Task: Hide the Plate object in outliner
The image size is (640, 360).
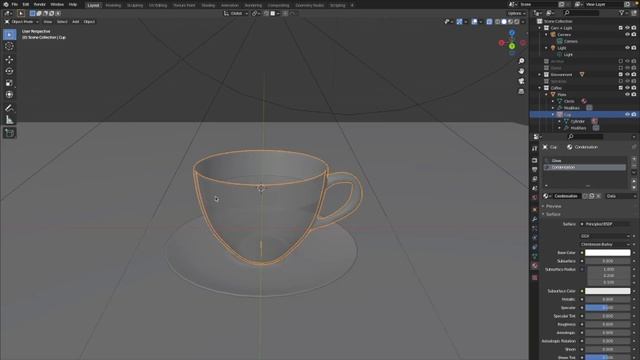Action: click(627, 95)
